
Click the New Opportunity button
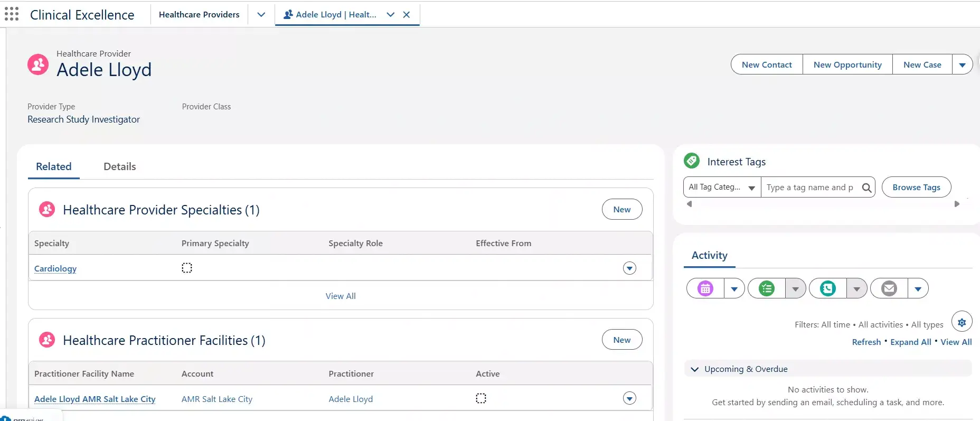coord(847,65)
